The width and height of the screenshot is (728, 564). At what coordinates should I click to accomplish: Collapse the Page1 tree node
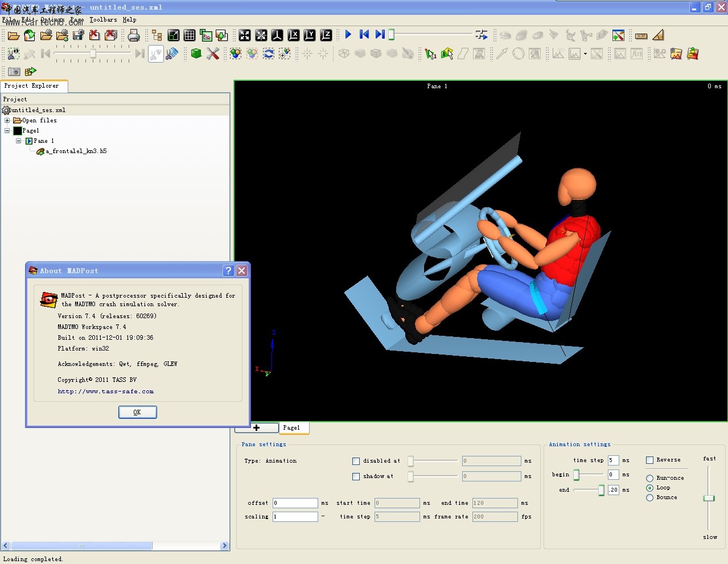click(7, 130)
